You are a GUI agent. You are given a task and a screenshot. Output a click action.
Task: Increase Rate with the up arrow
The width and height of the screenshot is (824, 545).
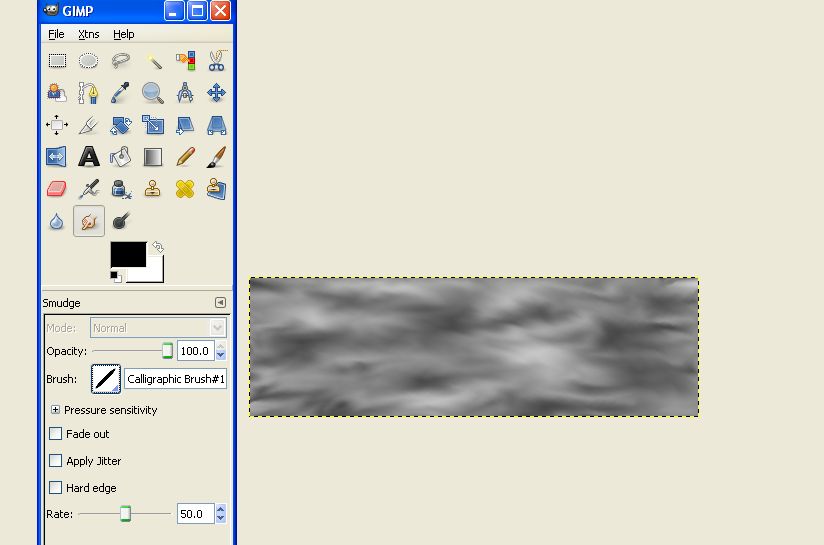coord(221,509)
